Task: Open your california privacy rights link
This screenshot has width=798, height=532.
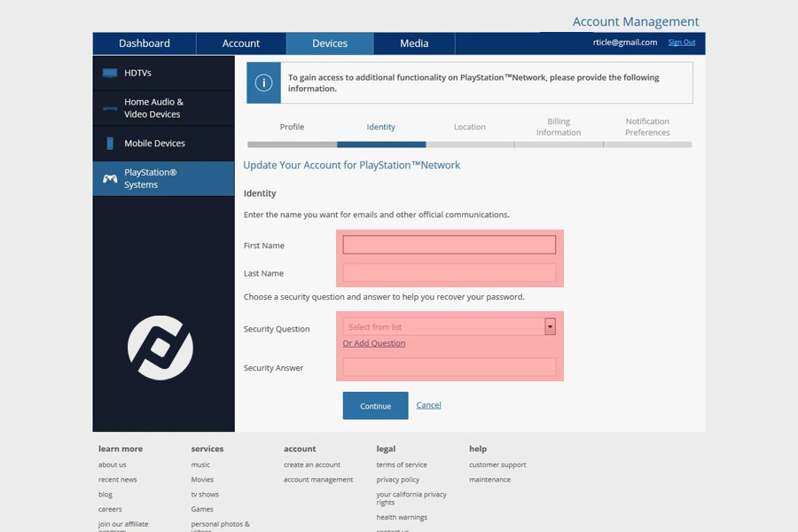Action: 411,498
